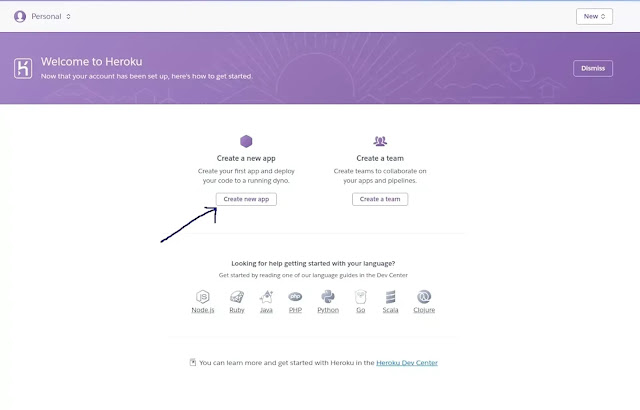Open the PHP guide link

(295, 310)
